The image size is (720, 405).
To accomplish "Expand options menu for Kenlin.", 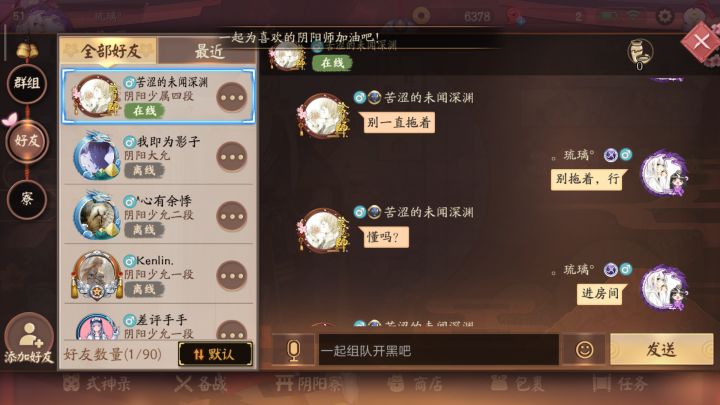I will (x=232, y=276).
